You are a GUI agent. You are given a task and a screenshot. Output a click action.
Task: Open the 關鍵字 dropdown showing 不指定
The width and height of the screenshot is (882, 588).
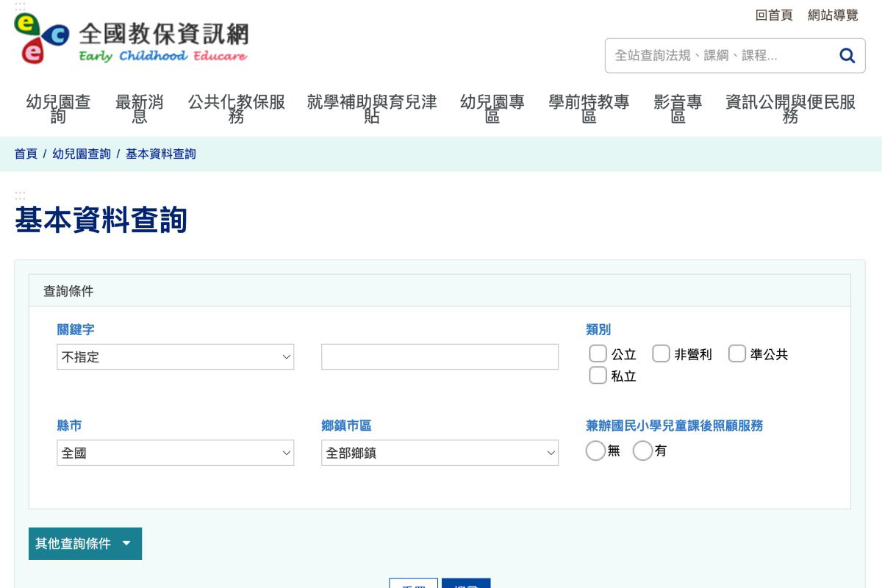point(175,357)
